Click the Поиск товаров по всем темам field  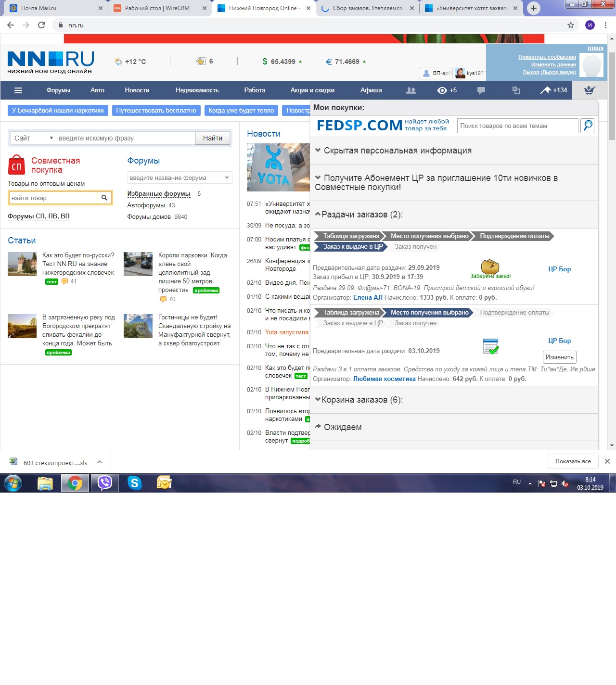click(x=518, y=126)
